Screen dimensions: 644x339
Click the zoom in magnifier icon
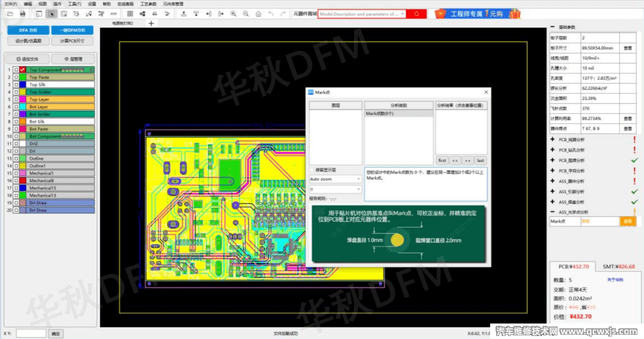point(233,14)
